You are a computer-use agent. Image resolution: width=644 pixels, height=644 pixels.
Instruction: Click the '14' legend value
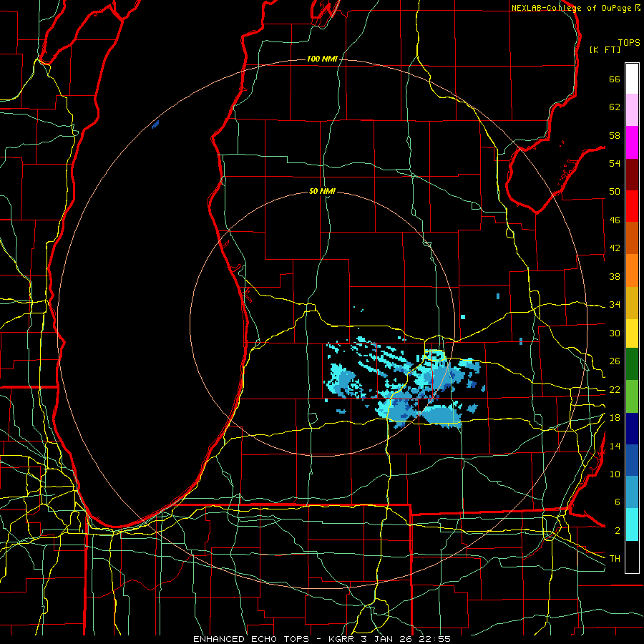[x=615, y=446]
